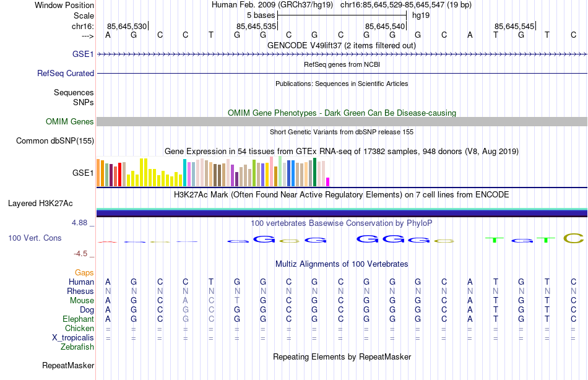Click the GSE1 gene arrow line
Image resolution: width=588 pixels, height=380 pixels.
pyautogui.click(x=342, y=54)
